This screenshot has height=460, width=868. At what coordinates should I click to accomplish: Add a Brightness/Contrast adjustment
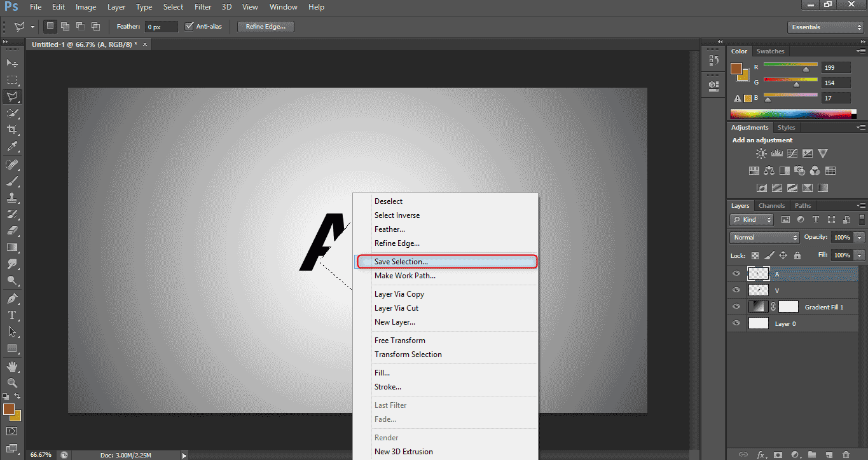761,154
